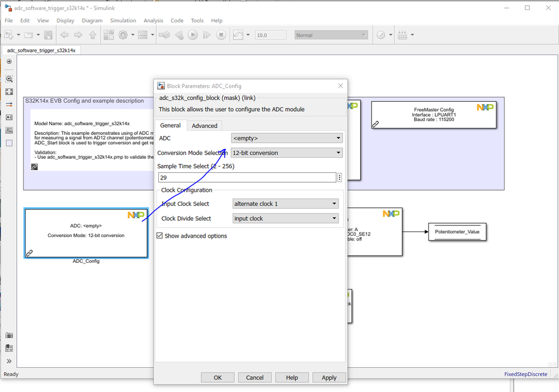The height and width of the screenshot is (392, 559).
Task: Click the Hide/Show Model Browser palette icon
Action: (x=10, y=62)
